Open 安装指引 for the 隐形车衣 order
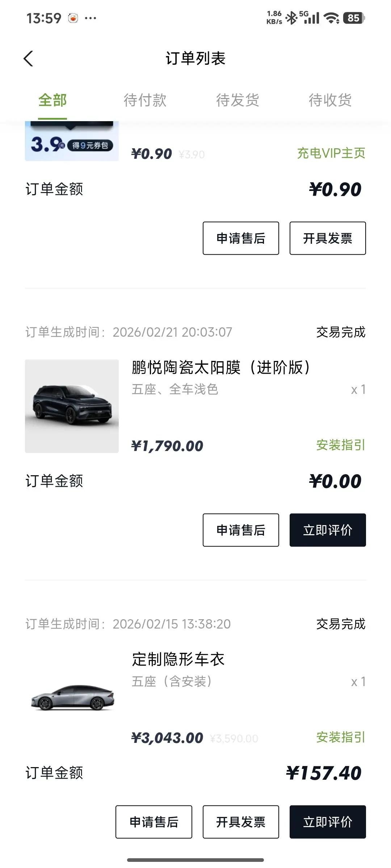The height and width of the screenshot is (868, 391). pos(341,737)
